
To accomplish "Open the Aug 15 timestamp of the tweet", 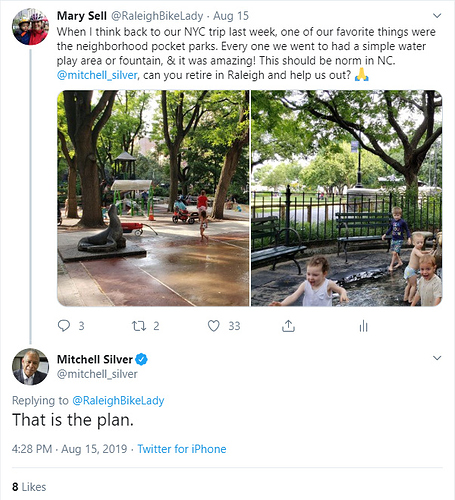I will [231, 16].
